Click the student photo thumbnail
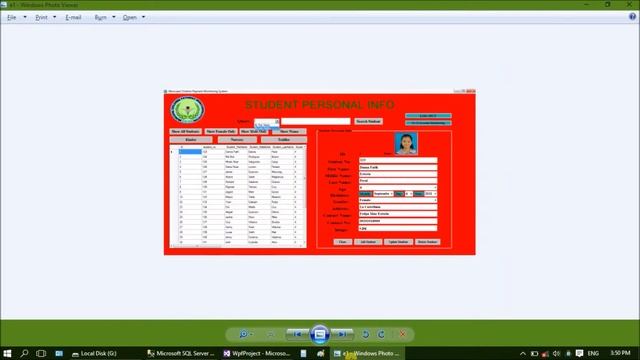Image resolution: width=640 pixels, height=360 pixels. tap(406, 143)
